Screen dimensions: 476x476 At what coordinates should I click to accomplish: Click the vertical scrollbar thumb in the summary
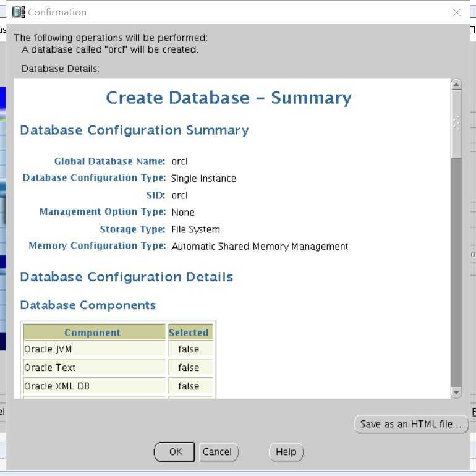point(456,124)
